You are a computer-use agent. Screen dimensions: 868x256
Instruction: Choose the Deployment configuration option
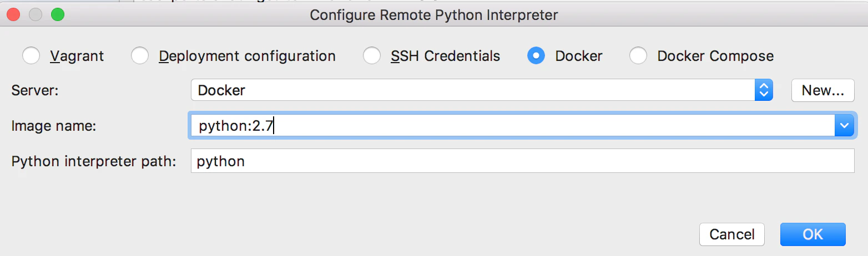[x=140, y=56]
